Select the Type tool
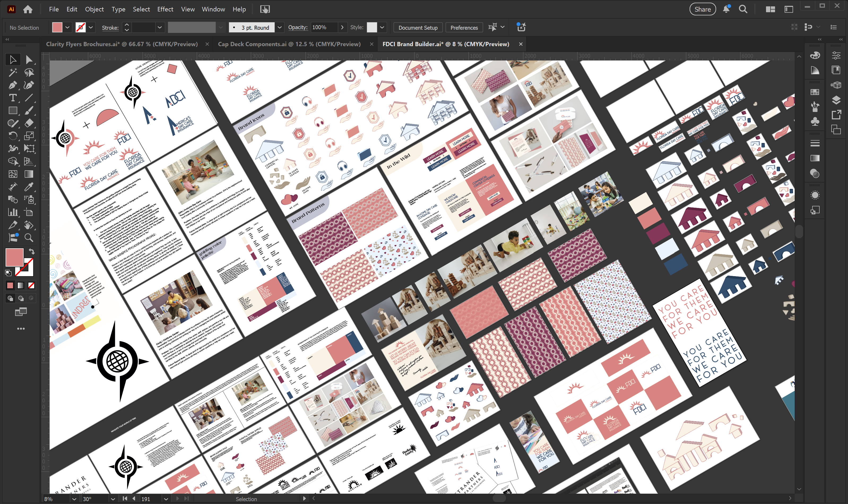The height and width of the screenshot is (504, 848). [12, 98]
